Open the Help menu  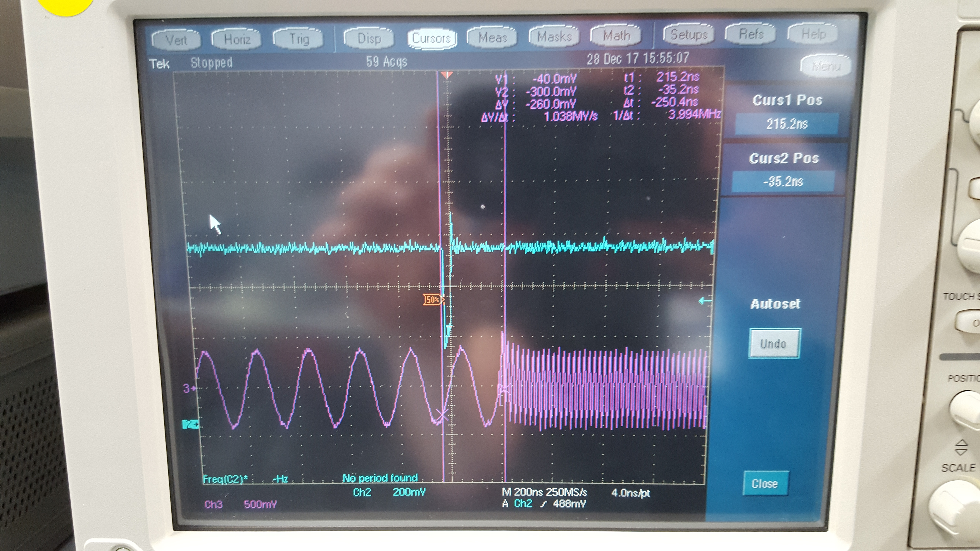pos(813,34)
